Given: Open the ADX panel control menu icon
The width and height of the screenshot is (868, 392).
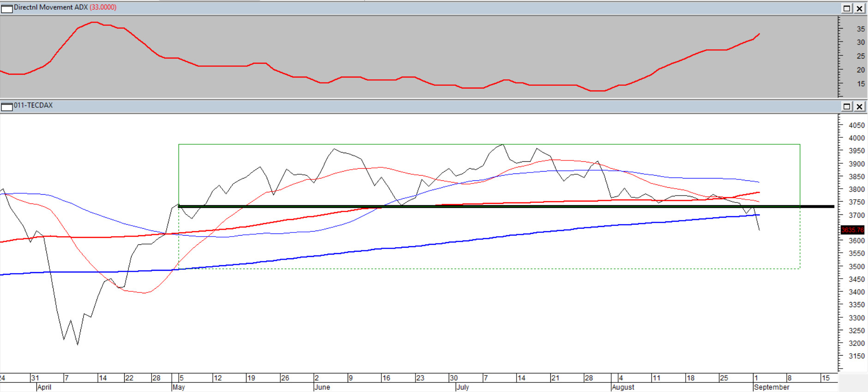Looking at the screenshot, I should (6, 8).
